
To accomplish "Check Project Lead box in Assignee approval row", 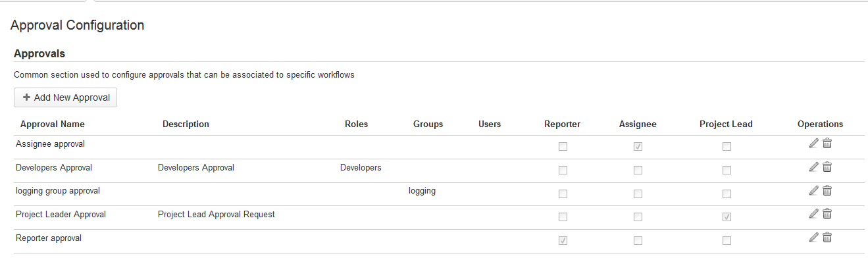I will (x=727, y=147).
